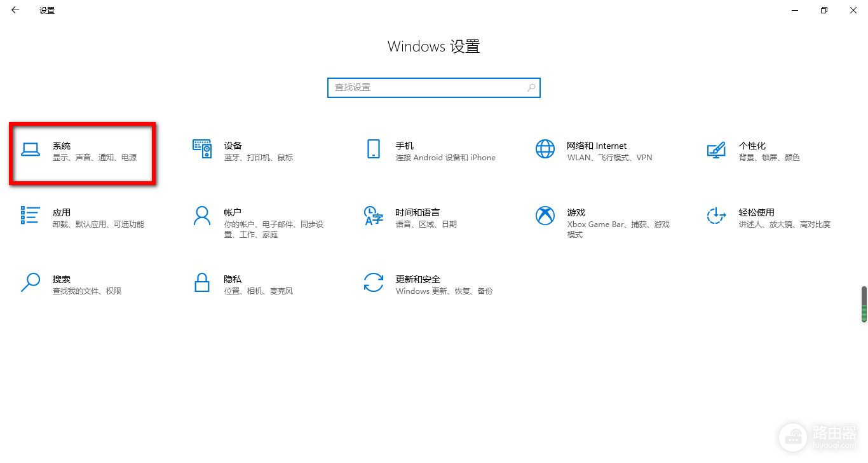
Task: Restore down the Settings window
Action: (x=824, y=10)
